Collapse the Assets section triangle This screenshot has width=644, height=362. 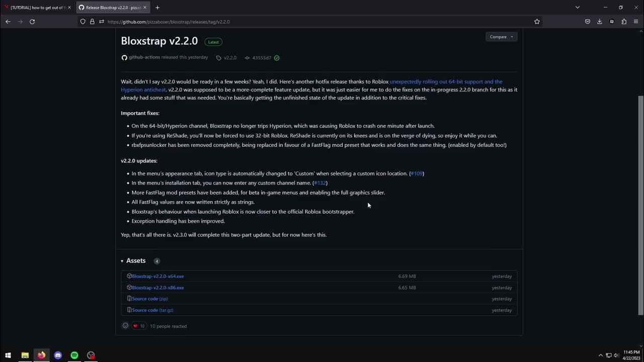tap(122, 261)
